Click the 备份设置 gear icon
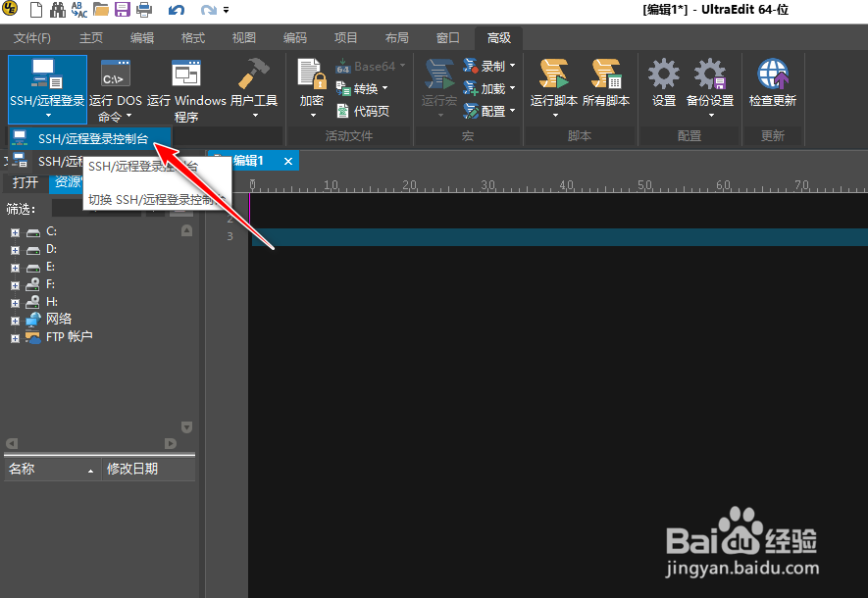 click(710, 75)
